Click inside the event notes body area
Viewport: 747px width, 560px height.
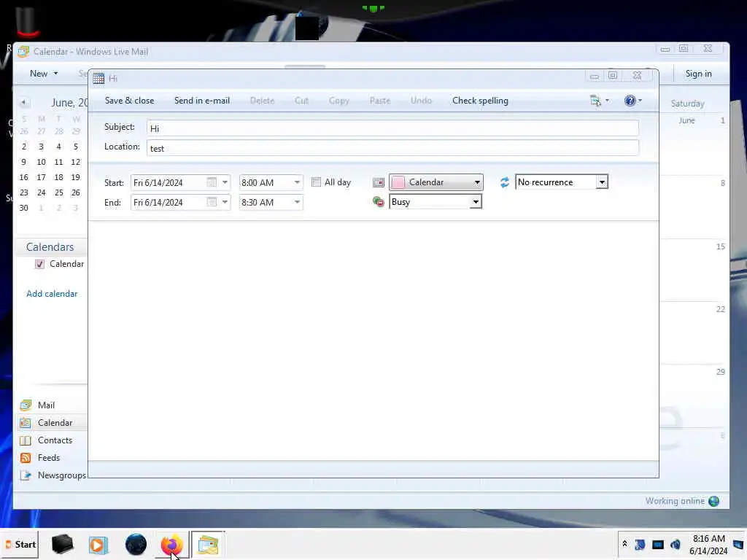click(x=373, y=341)
